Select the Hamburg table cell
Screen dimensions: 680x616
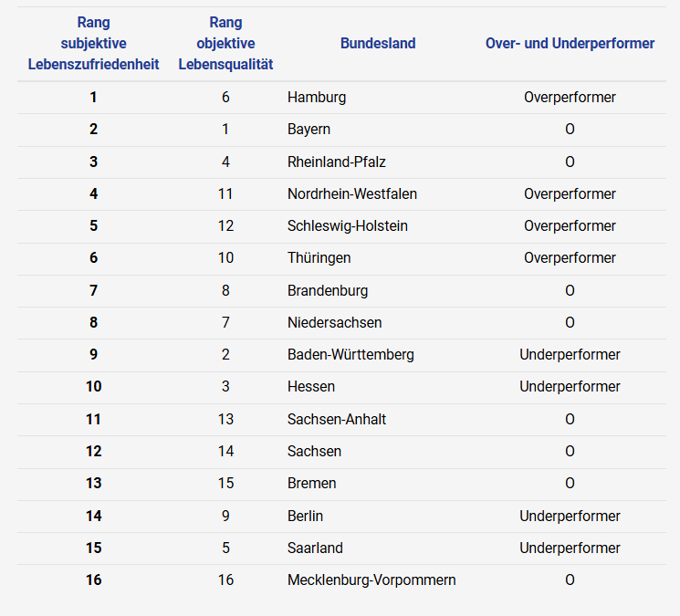pos(317,98)
